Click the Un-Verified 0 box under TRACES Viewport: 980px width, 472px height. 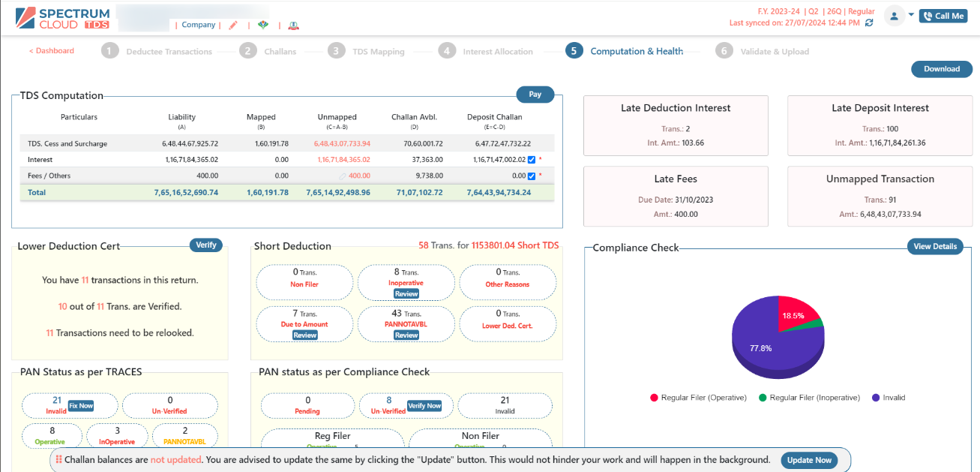[170, 406]
